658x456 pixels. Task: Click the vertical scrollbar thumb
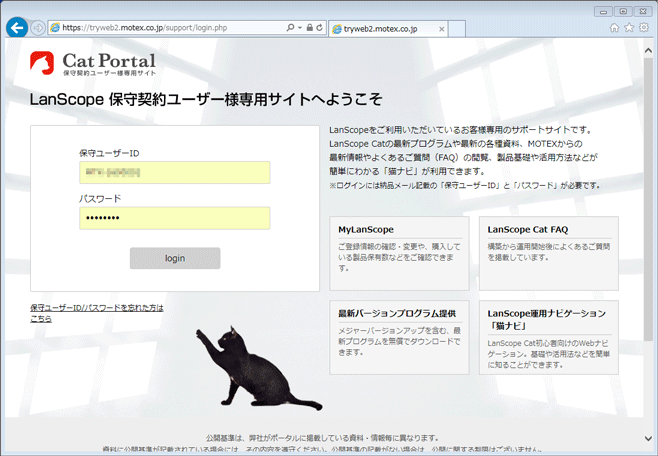pyautogui.click(x=648, y=199)
